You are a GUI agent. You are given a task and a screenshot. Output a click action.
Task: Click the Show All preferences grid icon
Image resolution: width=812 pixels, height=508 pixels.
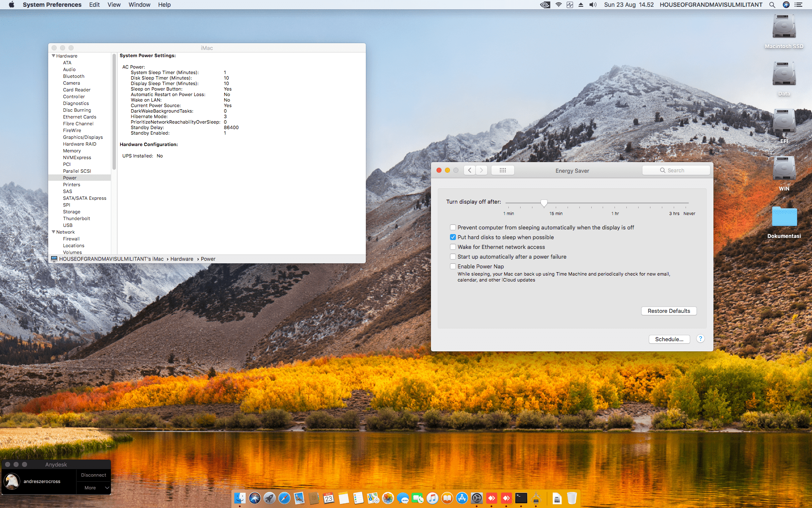point(502,170)
